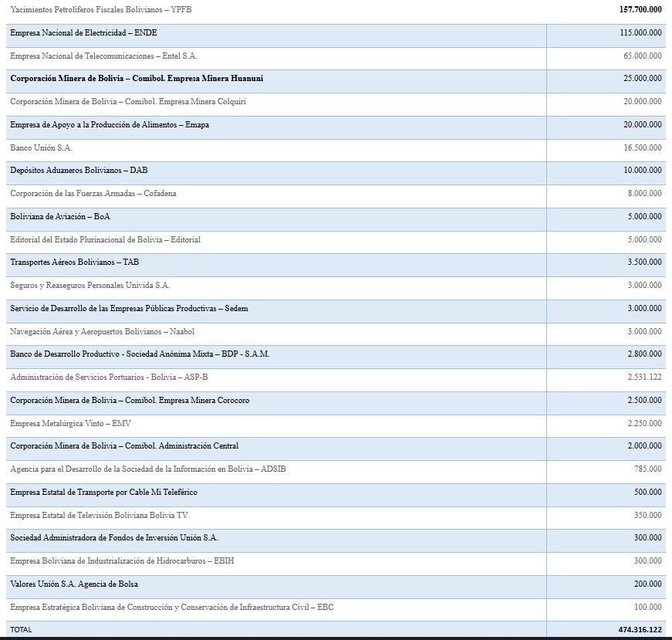672x640 pixels.
Task: Select Valores Unión S.A. Agencia de Bolsa
Action: (x=74, y=584)
